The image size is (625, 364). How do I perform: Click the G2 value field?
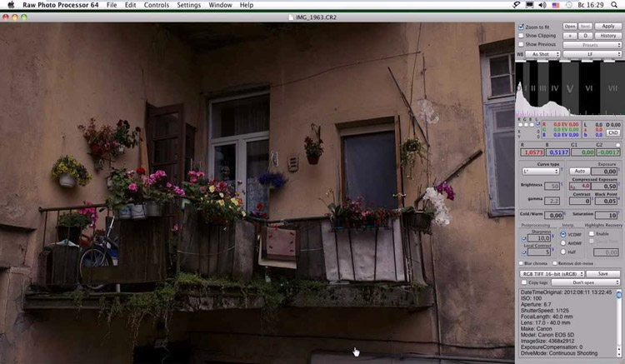click(608, 152)
